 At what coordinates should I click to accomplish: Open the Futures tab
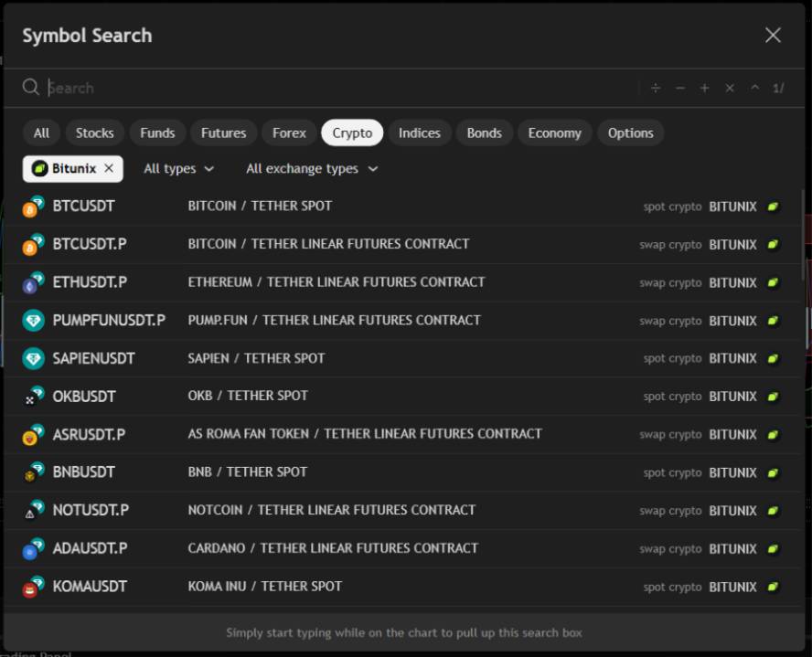coord(223,133)
